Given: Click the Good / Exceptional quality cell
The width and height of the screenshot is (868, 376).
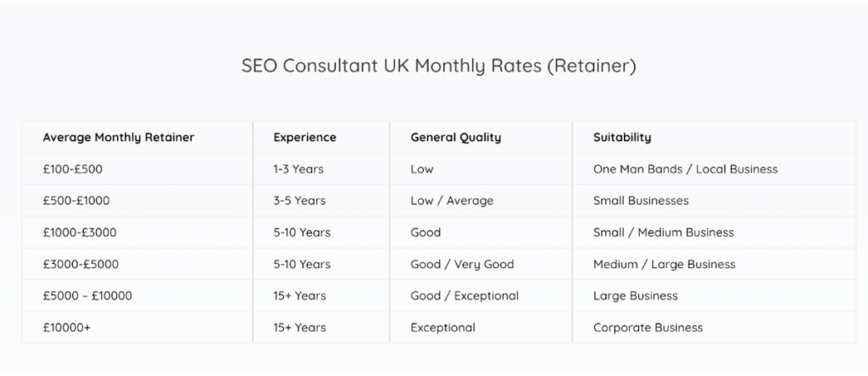Looking at the screenshot, I should (465, 296).
